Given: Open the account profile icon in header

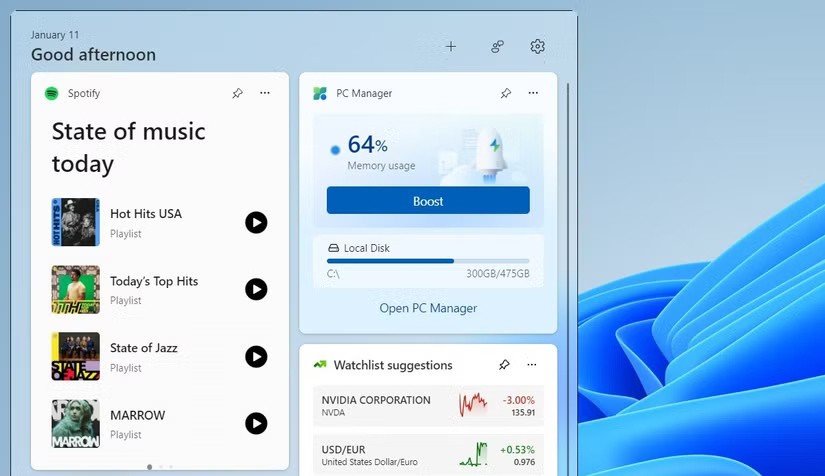Looking at the screenshot, I should click(x=497, y=46).
